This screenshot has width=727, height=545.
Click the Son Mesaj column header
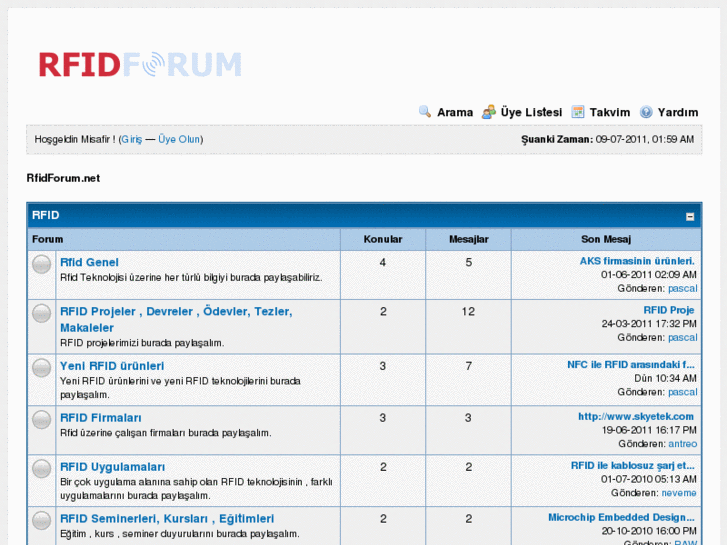[x=606, y=239]
